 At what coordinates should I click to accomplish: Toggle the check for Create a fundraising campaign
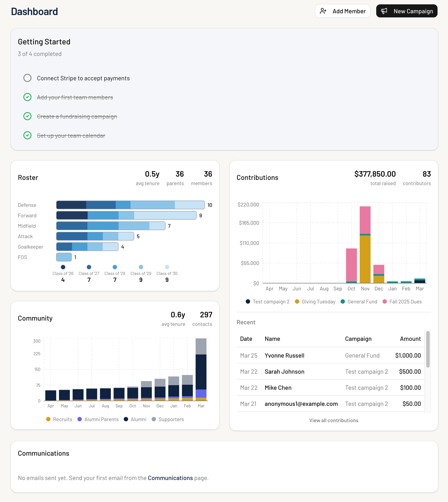pos(27,116)
